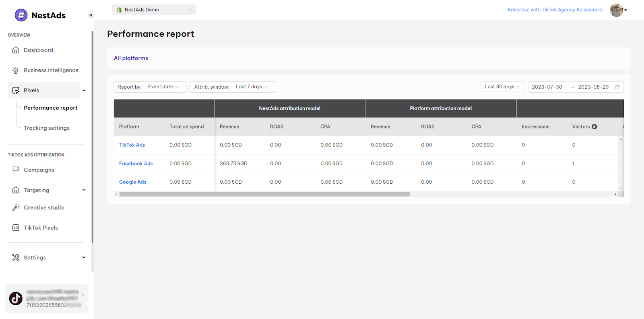Click the Total ad spend column header
644x319 pixels.
point(187,126)
